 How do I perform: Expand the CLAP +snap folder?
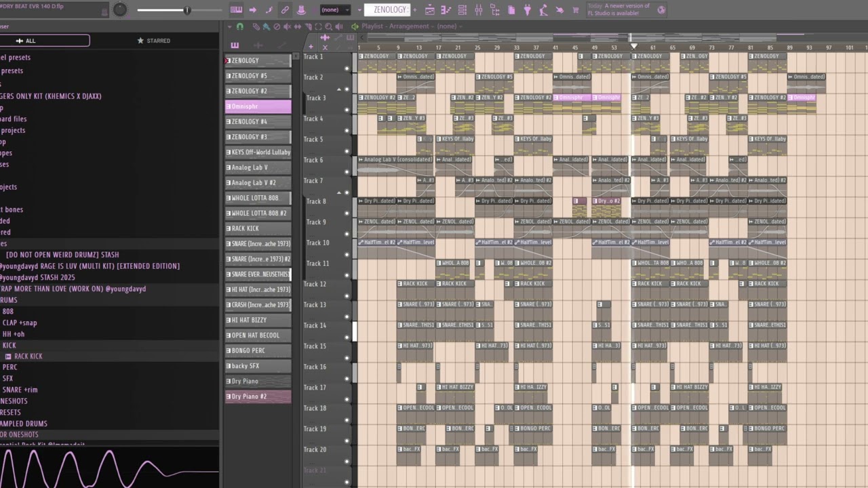click(x=19, y=323)
